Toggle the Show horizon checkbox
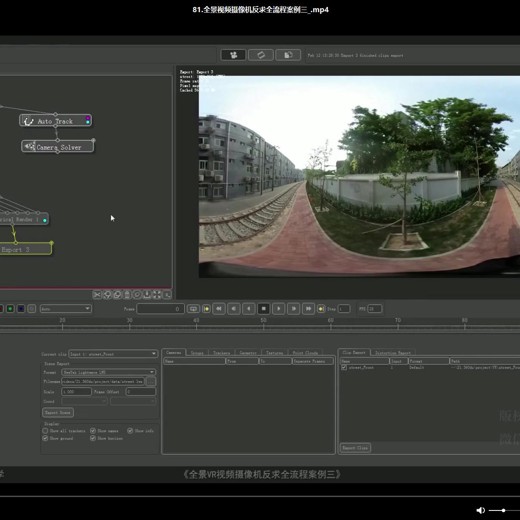 93,438
